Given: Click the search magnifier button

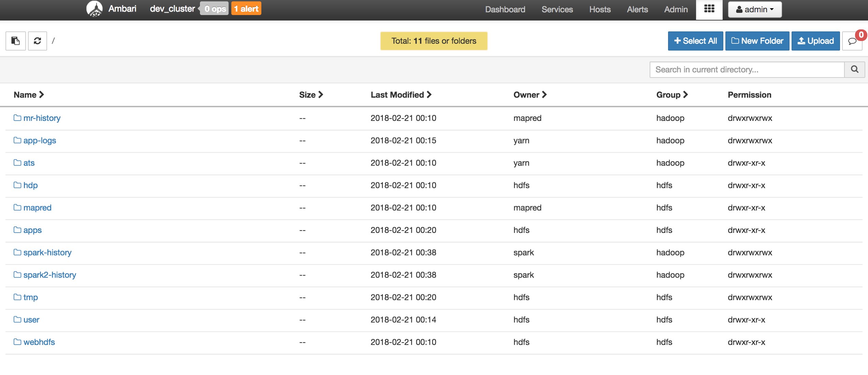Looking at the screenshot, I should point(854,70).
